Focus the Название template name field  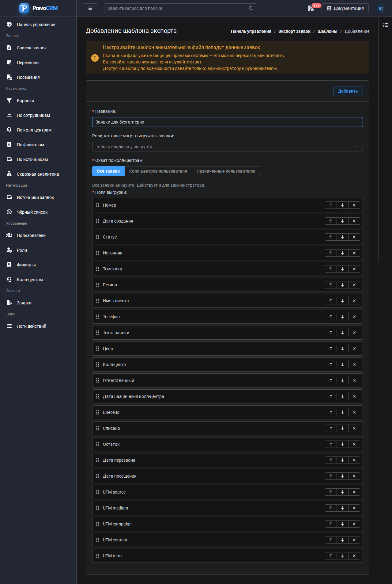228,122
